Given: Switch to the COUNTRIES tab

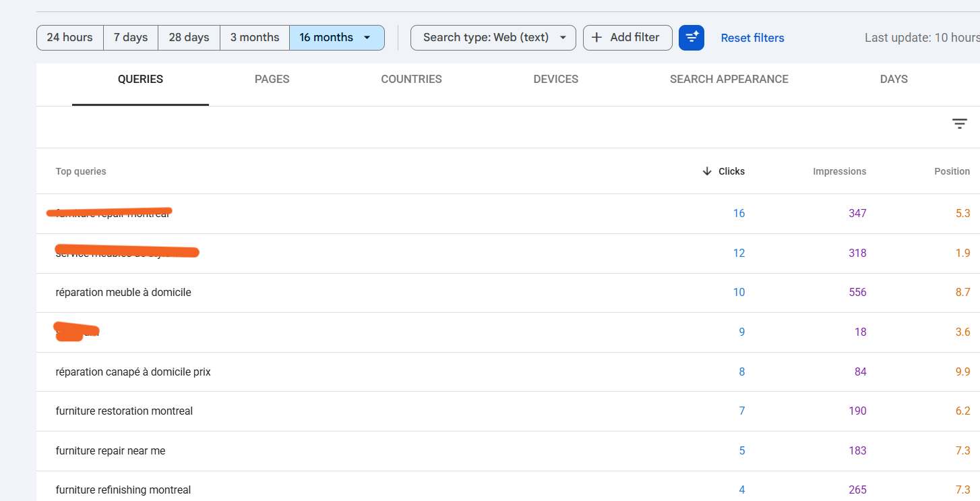Looking at the screenshot, I should pyautogui.click(x=412, y=80).
